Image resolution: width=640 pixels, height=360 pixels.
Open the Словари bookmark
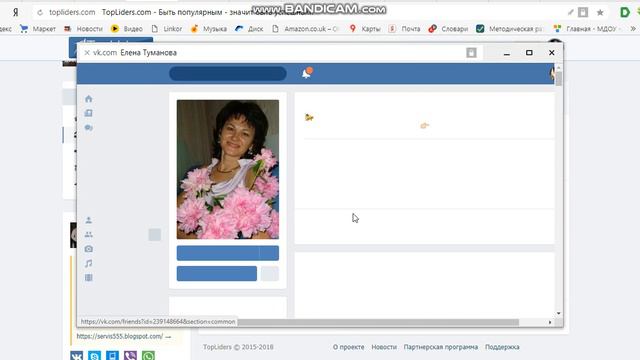coord(448,29)
